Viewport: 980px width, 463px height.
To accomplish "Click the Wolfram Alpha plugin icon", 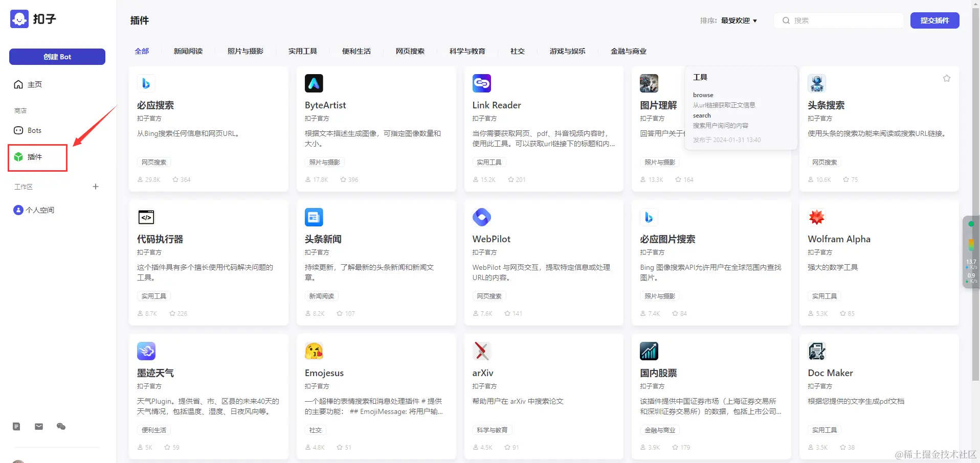I will pos(817,217).
